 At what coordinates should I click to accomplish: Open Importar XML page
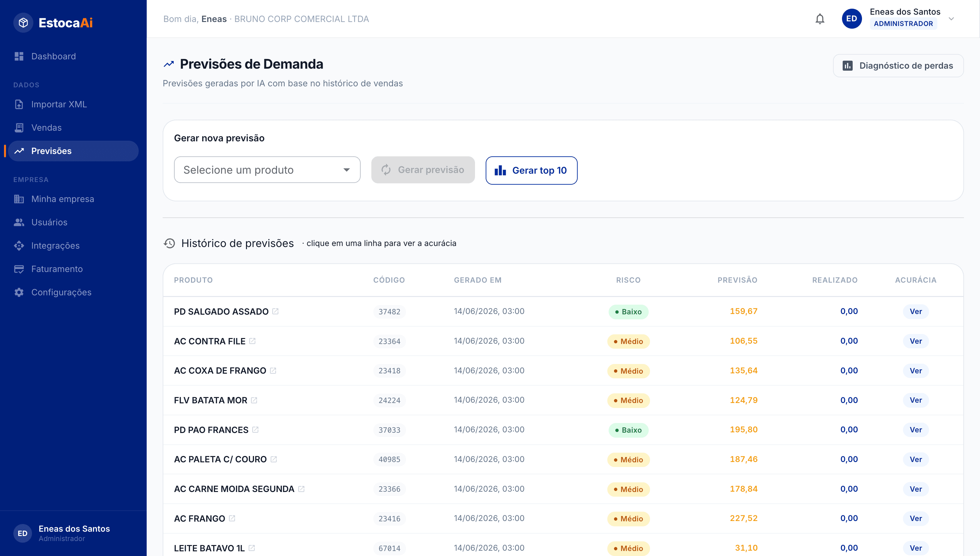[x=73, y=104]
